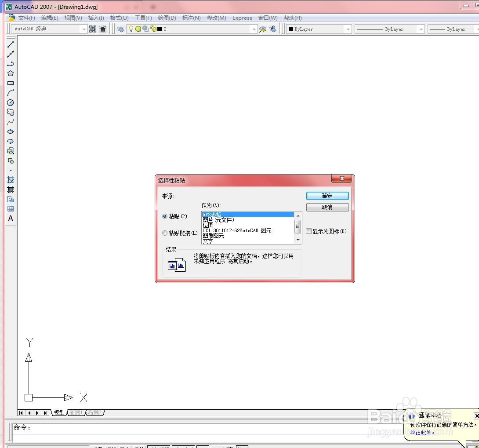
Task: Click the My Workspace icon
Action: 103,29
